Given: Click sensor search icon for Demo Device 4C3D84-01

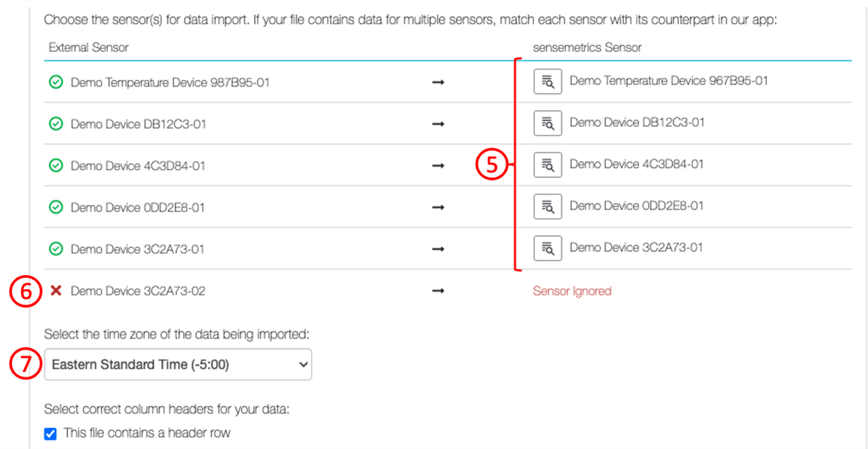Looking at the screenshot, I should coord(548,164).
